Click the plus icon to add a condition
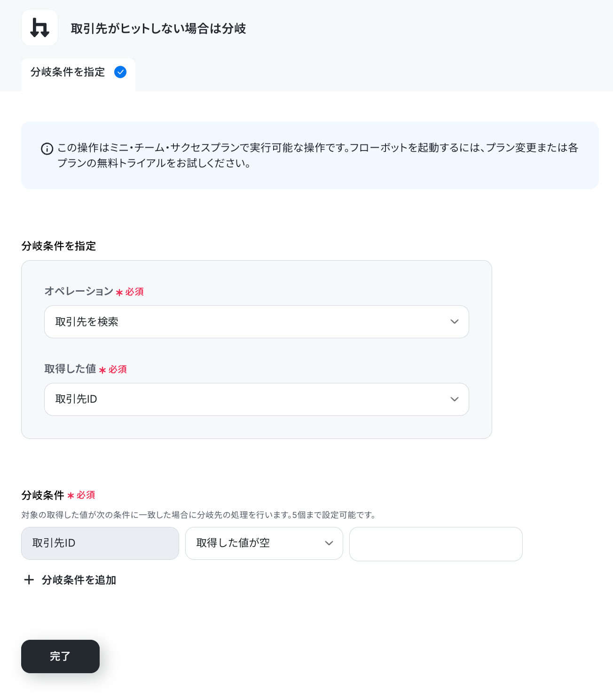613x700 pixels. click(x=29, y=580)
